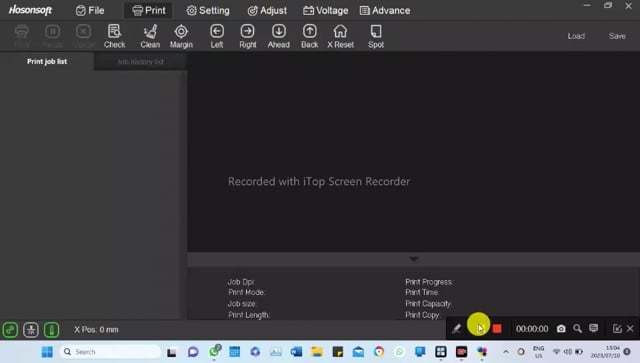Click the green ink bottle status icon
The height and width of the screenshot is (363, 640).
tap(51, 330)
